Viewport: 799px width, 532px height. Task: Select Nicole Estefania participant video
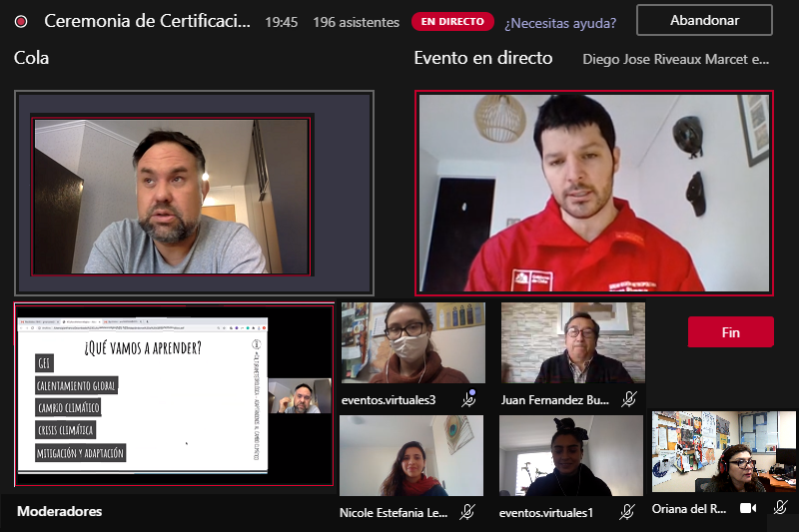411,455
